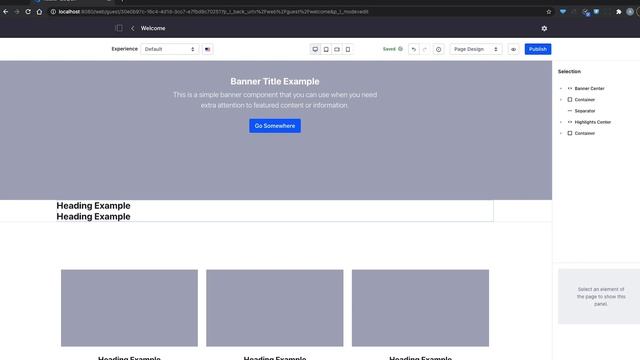
Task: Toggle page preview eye button
Action: coord(513,49)
